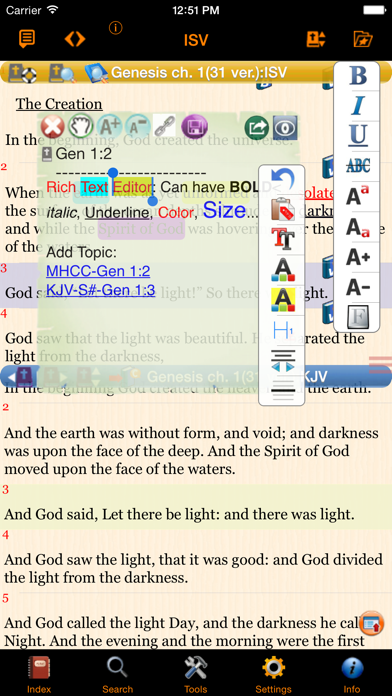Increase font size with A+ in palette
392x696 pixels.
[x=357, y=257]
